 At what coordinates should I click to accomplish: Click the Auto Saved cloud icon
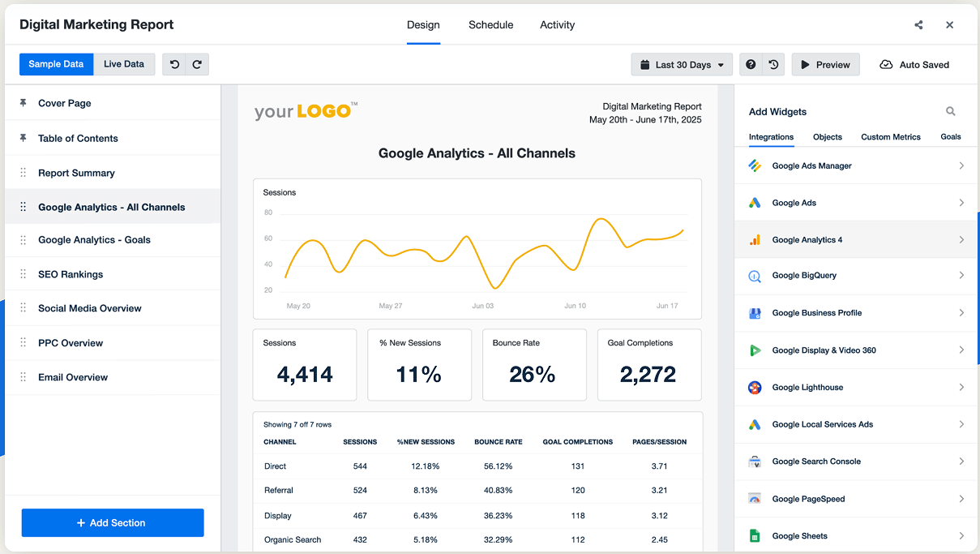pyautogui.click(x=886, y=64)
